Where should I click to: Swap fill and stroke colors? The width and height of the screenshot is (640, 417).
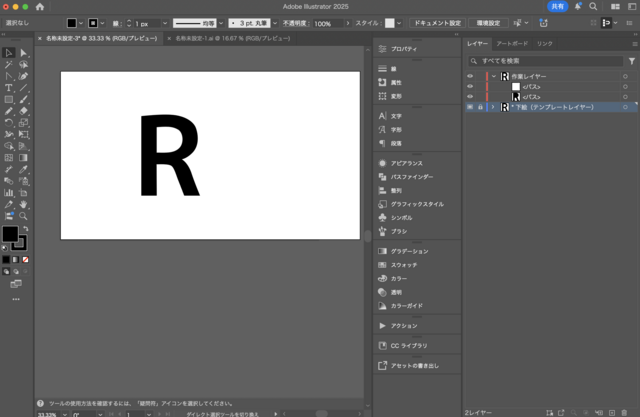(x=26, y=229)
